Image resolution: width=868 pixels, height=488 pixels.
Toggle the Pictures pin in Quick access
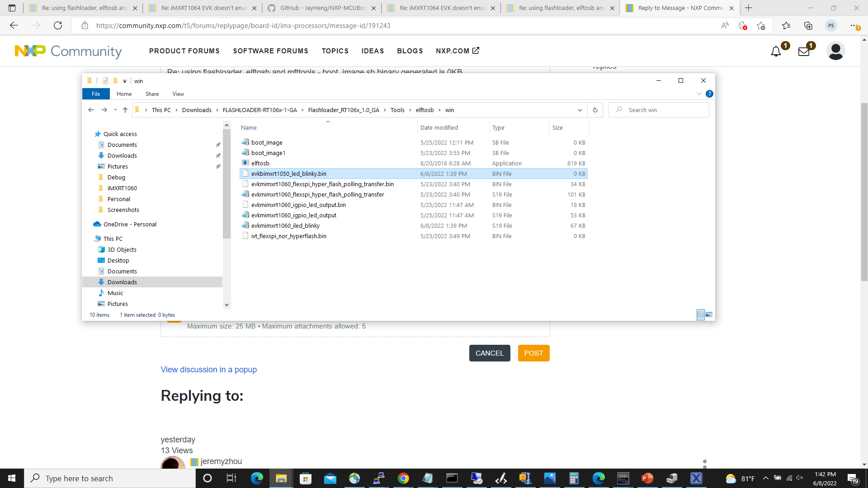(218, 166)
